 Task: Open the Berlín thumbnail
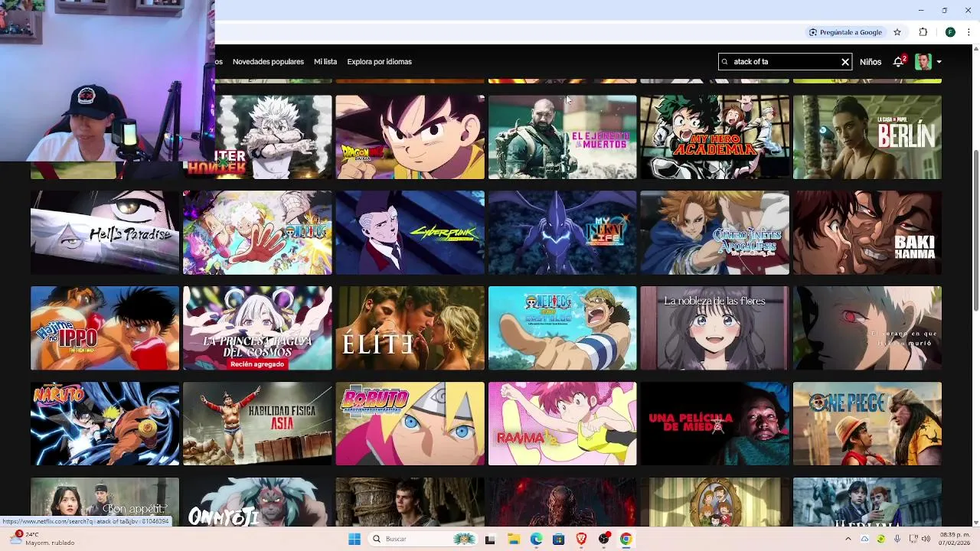pos(867,137)
